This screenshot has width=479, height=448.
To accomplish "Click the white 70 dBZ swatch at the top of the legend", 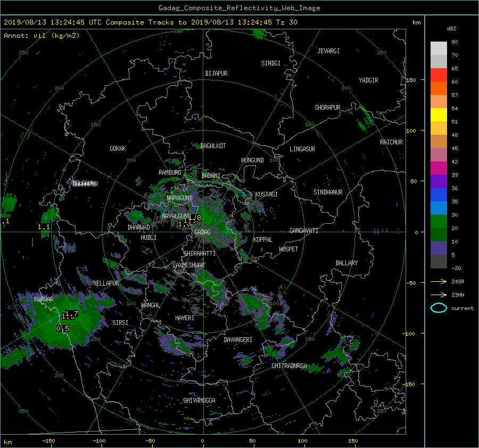I will [x=439, y=48].
